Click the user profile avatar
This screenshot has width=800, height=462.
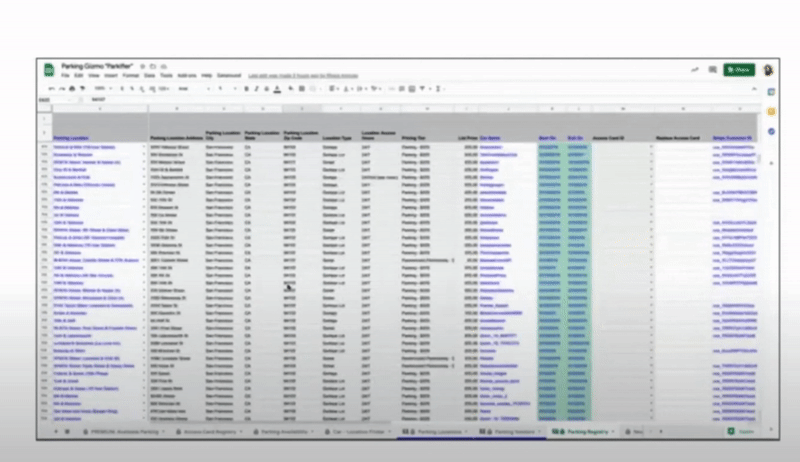tap(768, 70)
